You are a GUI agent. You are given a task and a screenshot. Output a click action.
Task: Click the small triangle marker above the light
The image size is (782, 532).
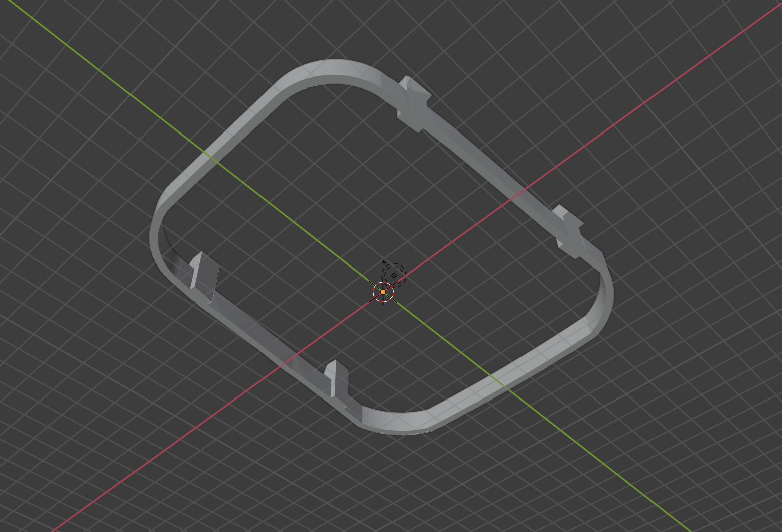click(x=384, y=261)
